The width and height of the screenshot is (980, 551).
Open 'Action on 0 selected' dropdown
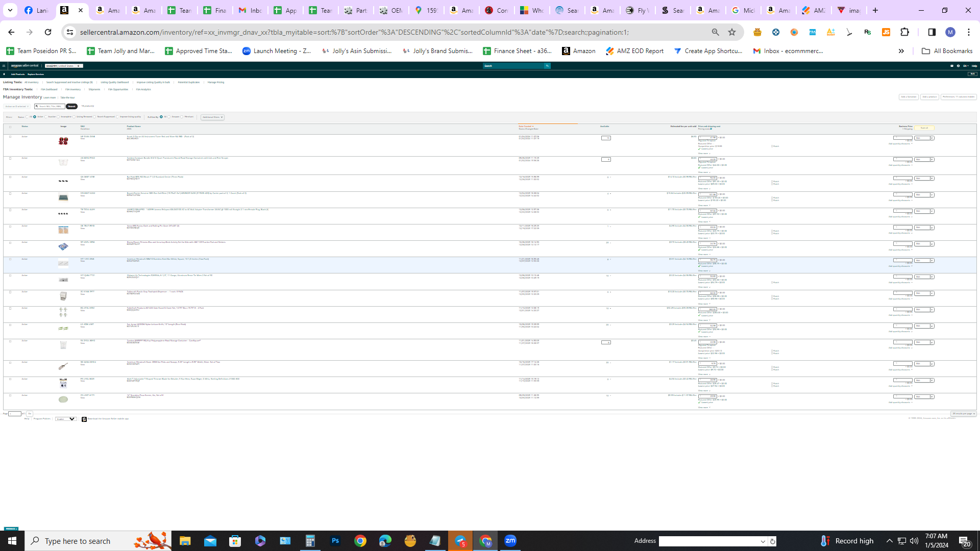pos(17,107)
